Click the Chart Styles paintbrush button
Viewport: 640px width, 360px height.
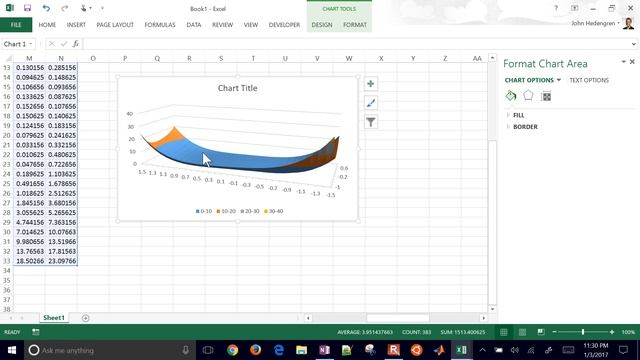371,103
